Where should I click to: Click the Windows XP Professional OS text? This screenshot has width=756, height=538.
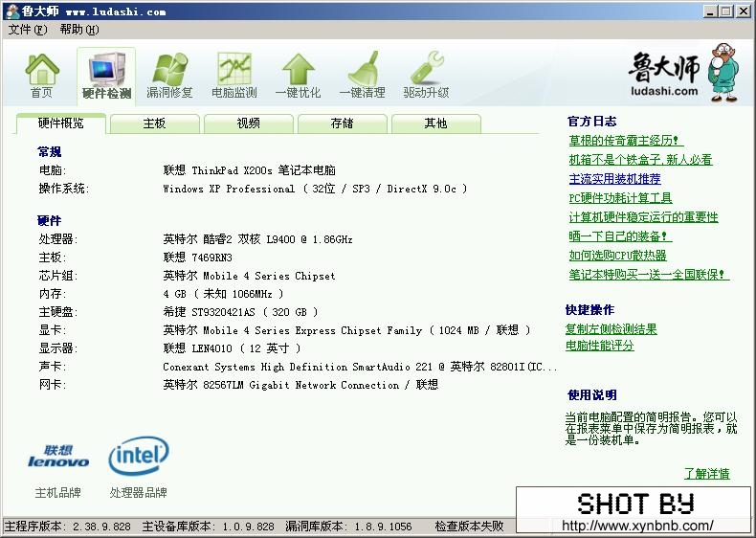pos(315,189)
